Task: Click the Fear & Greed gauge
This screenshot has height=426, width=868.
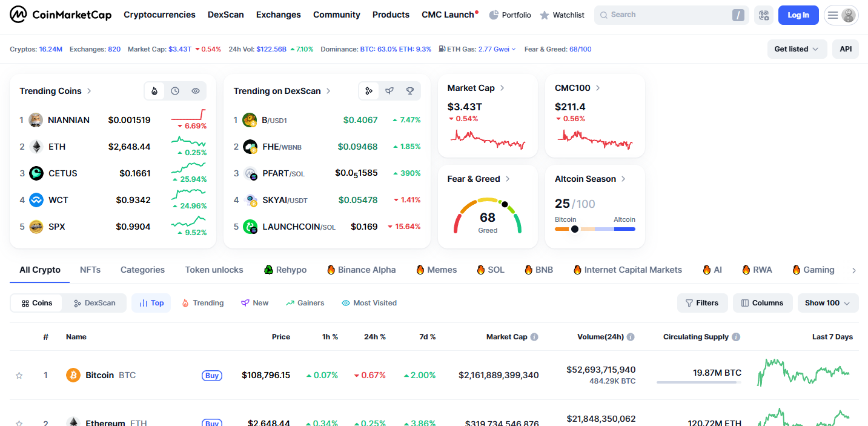Action: click(488, 215)
